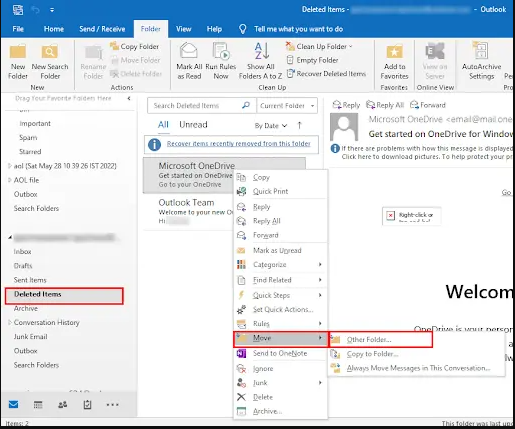Choose Copy to Folder option
The width and height of the screenshot is (515, 429).
[417, 354]
